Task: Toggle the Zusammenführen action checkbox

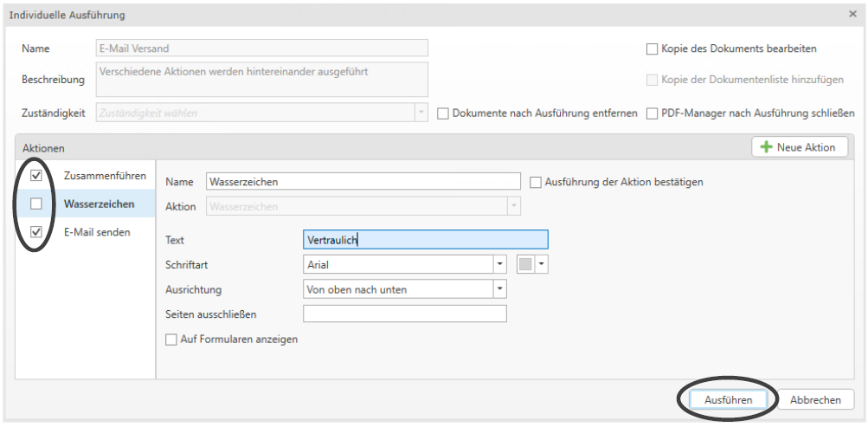Action: (x=36, y=176)
